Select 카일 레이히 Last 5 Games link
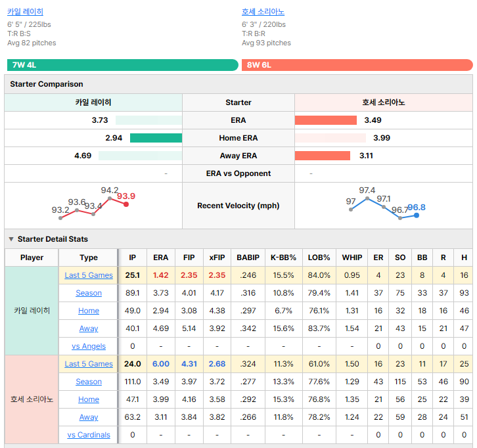This screenshot has height=448, width=477. [89, 275]
